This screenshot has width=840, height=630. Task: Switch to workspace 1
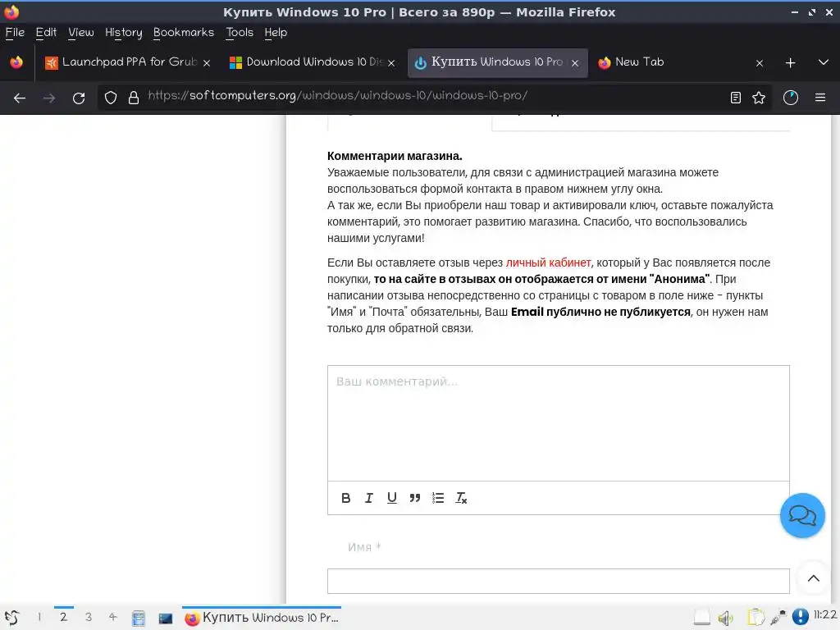pos(39,617)
